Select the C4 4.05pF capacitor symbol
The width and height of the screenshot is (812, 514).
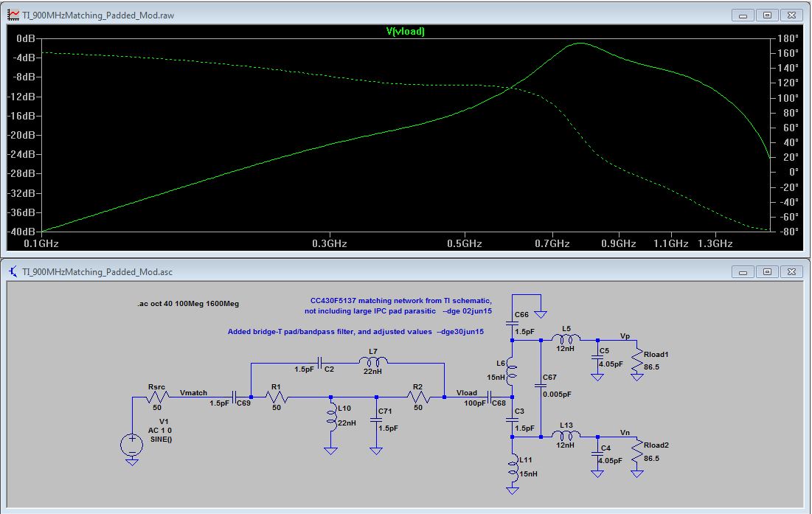597,454
